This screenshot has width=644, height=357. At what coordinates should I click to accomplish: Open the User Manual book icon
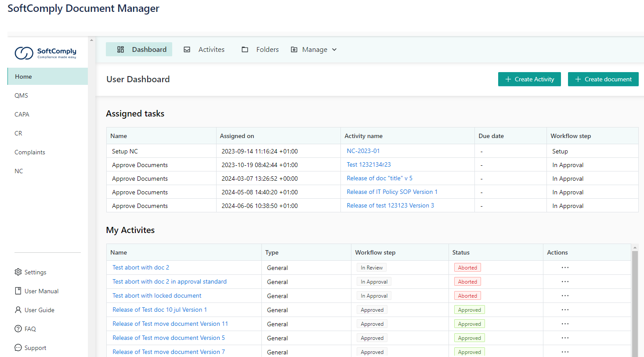[x=18, y=291]
